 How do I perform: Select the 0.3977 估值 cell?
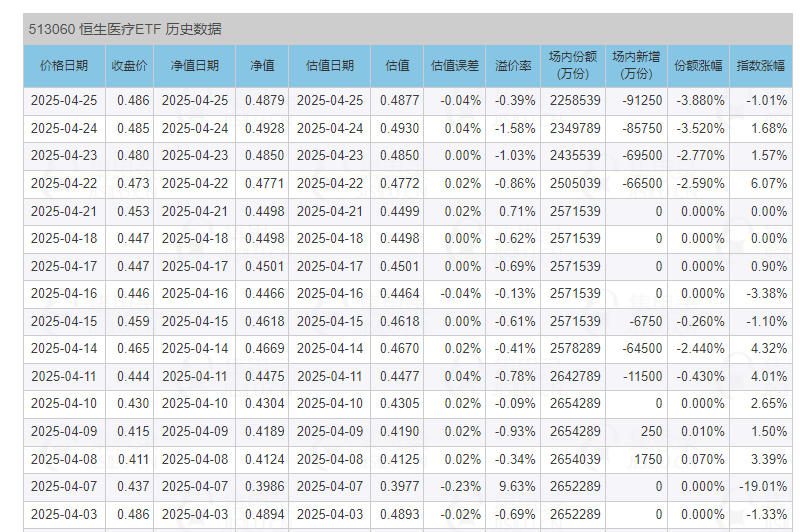pos(400,486)
